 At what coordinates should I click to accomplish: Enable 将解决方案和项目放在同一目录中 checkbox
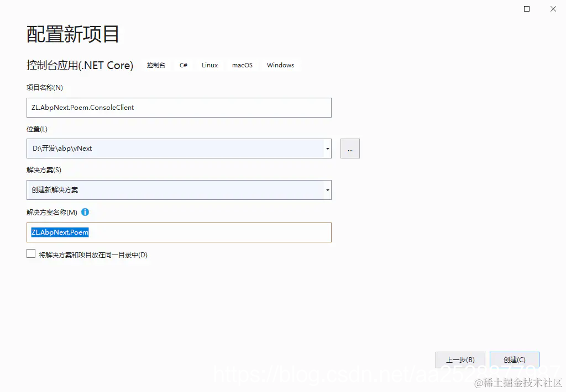pos(31,253)
